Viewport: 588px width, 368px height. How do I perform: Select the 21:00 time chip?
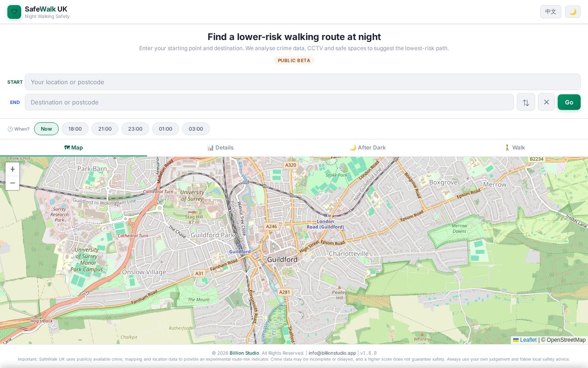tap(105, 129)
